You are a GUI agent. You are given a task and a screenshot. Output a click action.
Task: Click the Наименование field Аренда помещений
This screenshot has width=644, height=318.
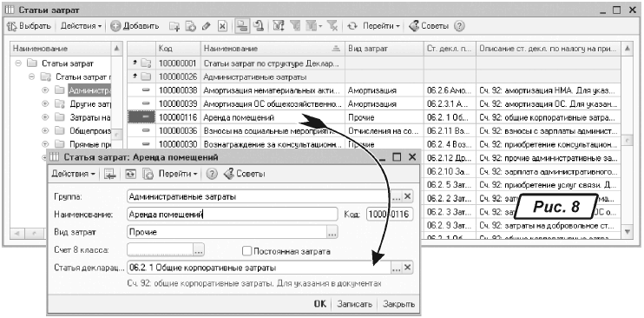(232, 215)
